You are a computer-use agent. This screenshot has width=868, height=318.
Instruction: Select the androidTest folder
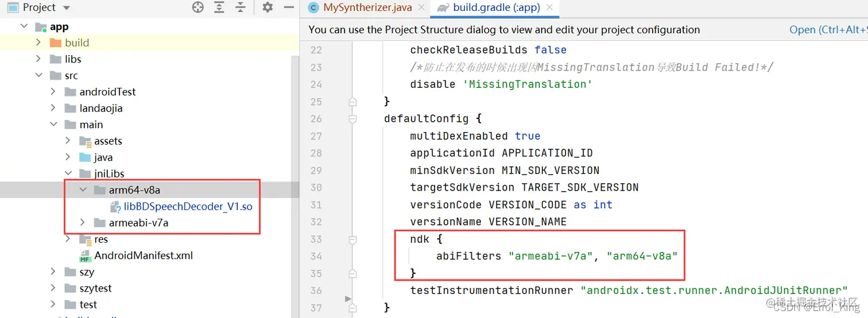tap(107, 91)
